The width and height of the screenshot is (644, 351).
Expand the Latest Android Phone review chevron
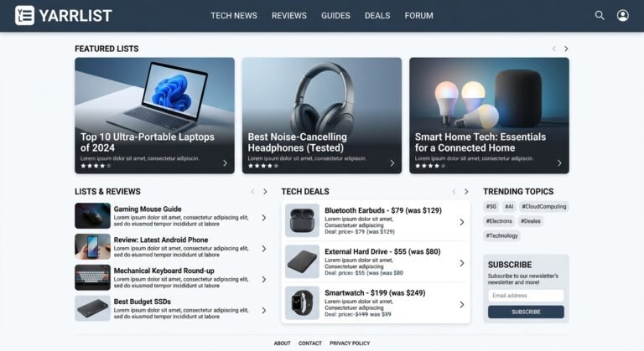[x=264, y=249]
